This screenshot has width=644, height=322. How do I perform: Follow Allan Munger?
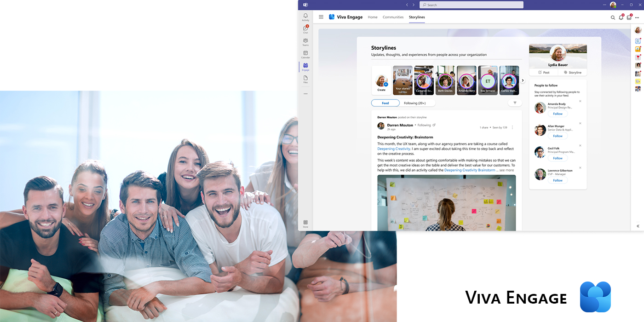[x=558, y=136]
